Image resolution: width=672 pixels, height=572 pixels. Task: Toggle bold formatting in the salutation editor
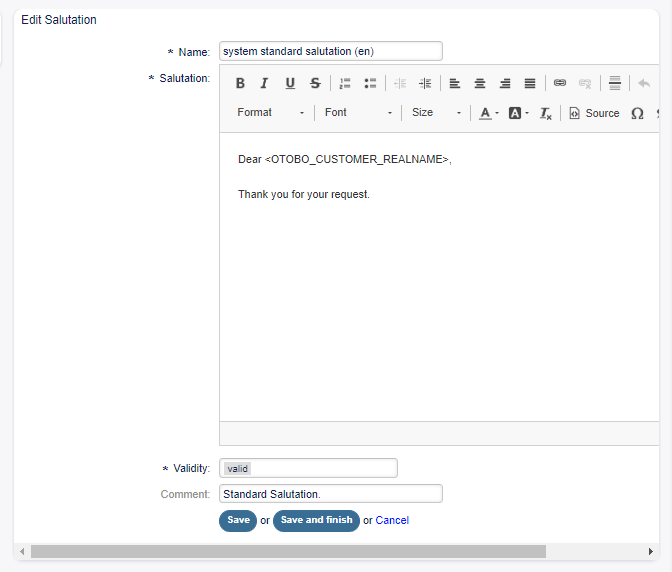[240, 83]
